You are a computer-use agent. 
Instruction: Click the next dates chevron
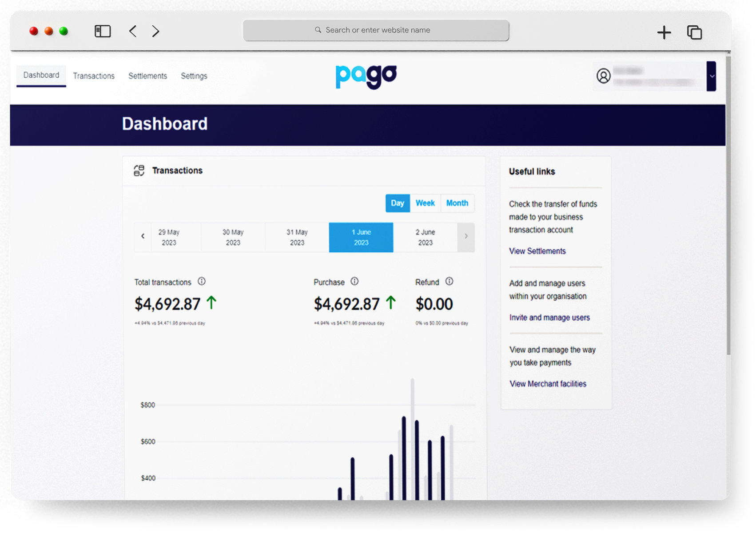coord(466,237)
